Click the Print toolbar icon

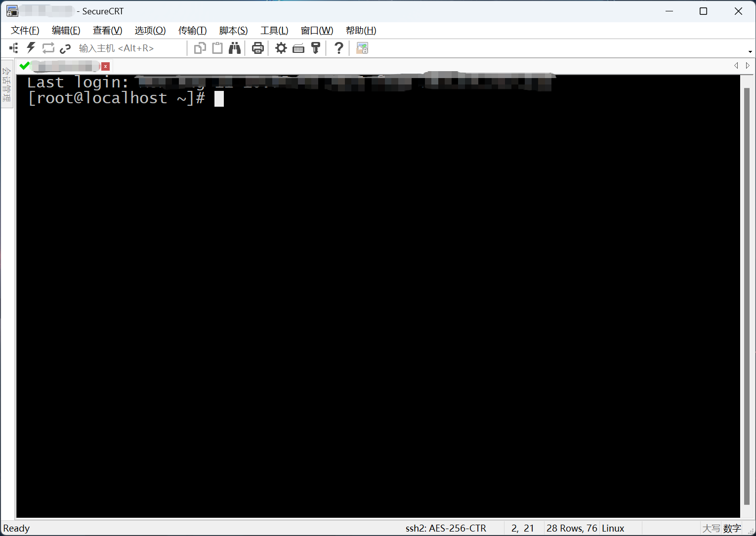tap(257, 48)
